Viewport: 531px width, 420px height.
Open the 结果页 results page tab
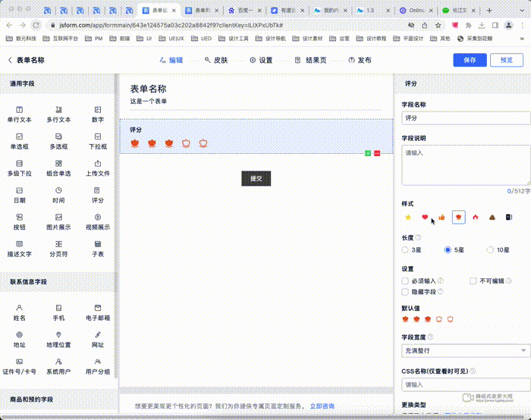311,60
